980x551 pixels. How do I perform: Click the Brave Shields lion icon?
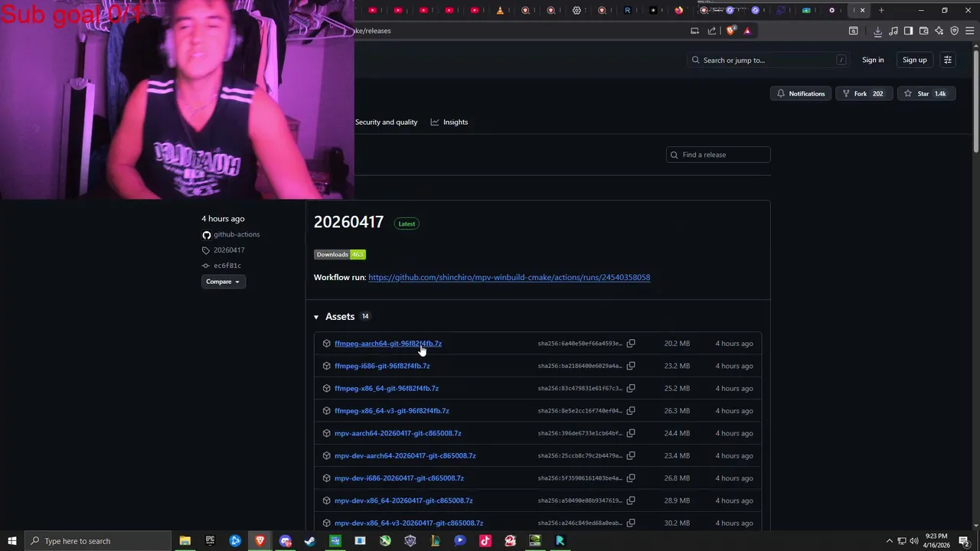click(x=730, y=31)
